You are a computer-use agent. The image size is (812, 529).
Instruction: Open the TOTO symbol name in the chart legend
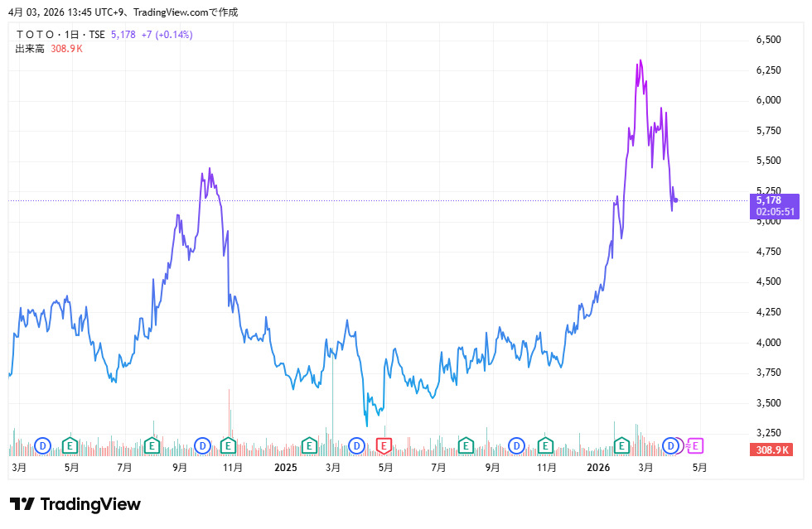pos(33,35)
